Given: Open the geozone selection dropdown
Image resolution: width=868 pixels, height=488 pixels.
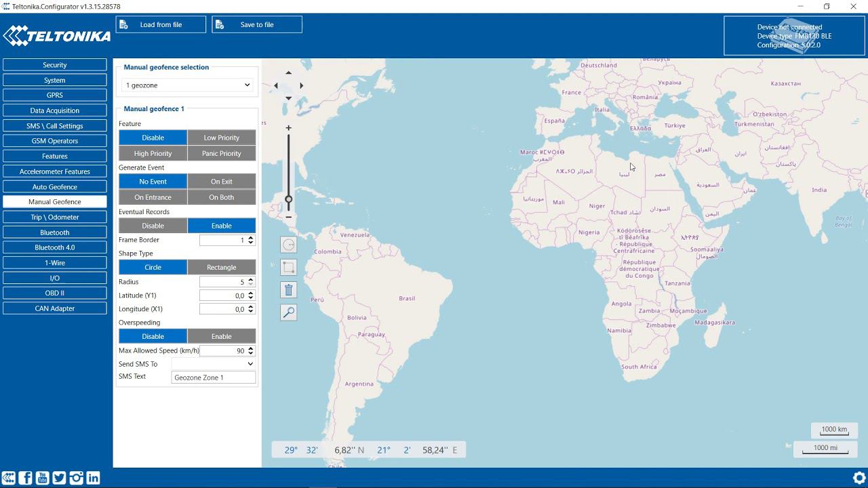Looking at the screenshot, I should click(188, 85).
